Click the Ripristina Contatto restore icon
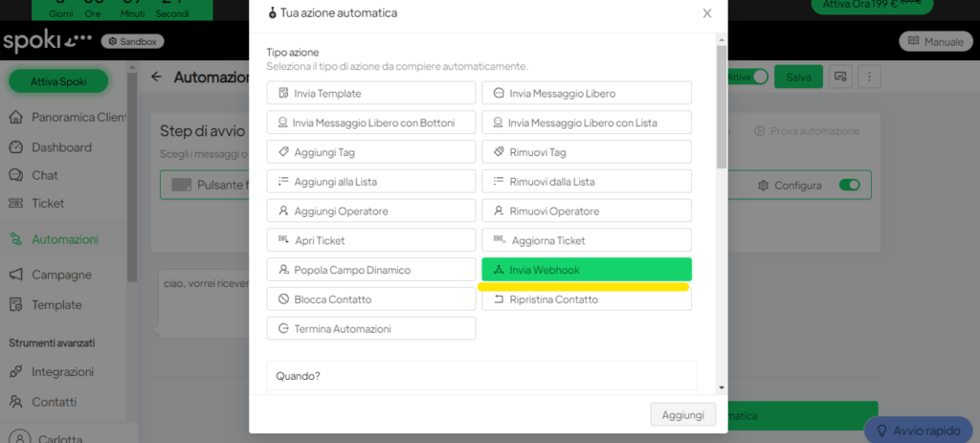Image resolution: width=980 pixels, height=443 pixels. [499, 299]
